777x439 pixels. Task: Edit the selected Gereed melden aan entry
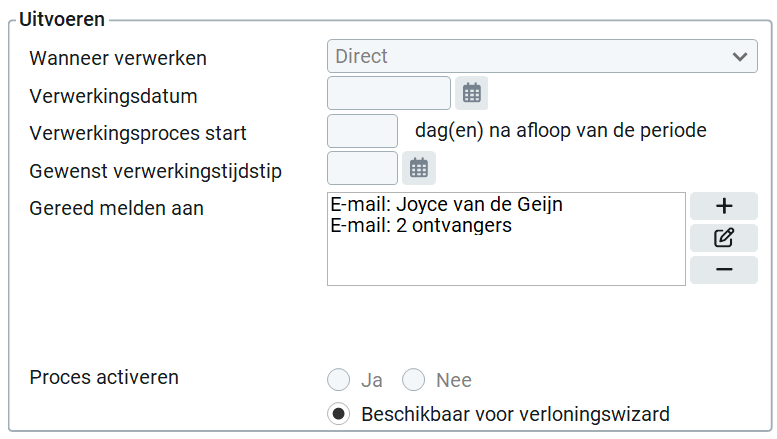[x=723, y=238]
